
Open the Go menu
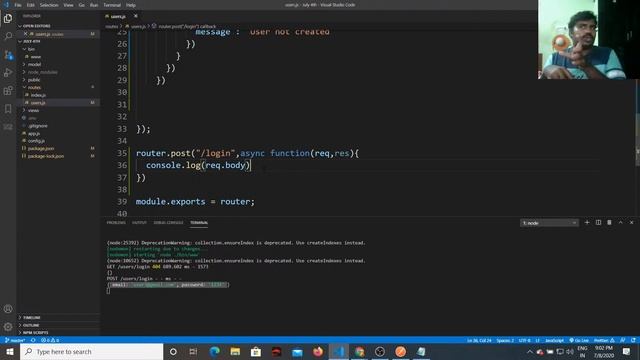point(82,5)
